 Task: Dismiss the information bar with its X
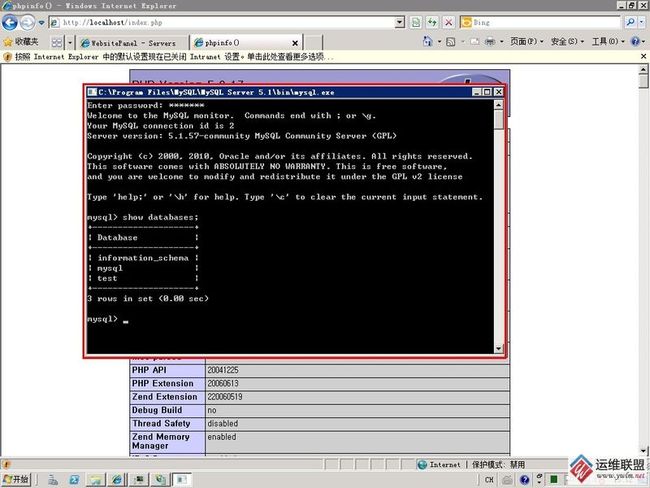click(x=643, y=56)
